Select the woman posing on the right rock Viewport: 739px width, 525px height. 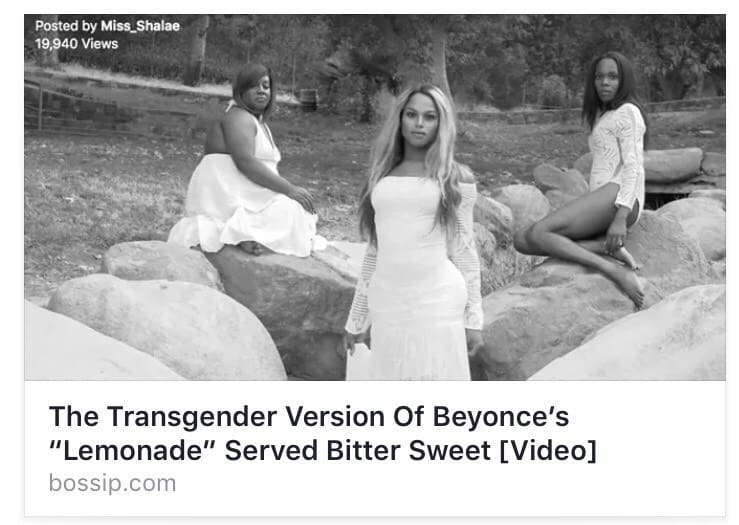click(x=599, y=179)
